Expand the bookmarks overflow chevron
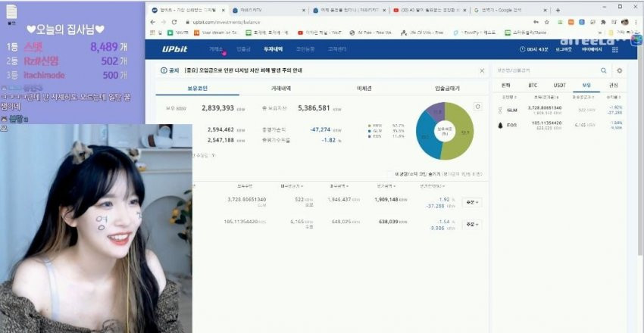 (600, 33)
